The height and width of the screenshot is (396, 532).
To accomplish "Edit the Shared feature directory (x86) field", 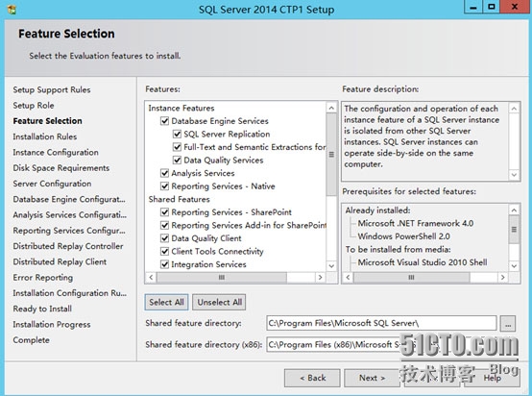I will tap(381, 345).
